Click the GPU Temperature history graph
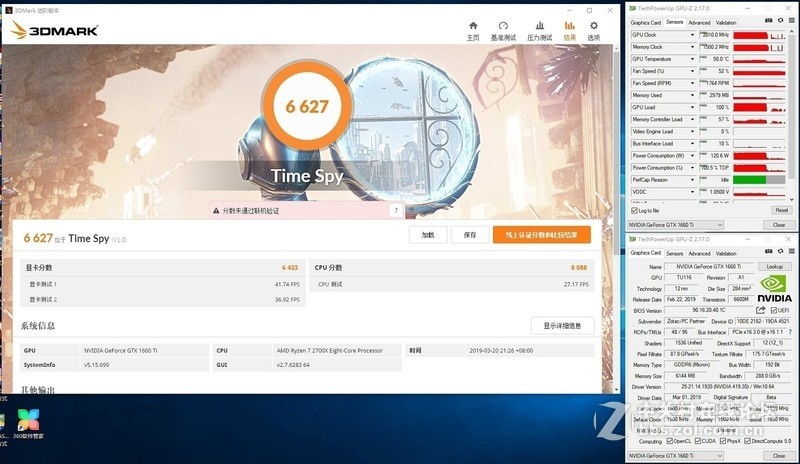This screenshot has width=800, height=464. pos(759,59)
